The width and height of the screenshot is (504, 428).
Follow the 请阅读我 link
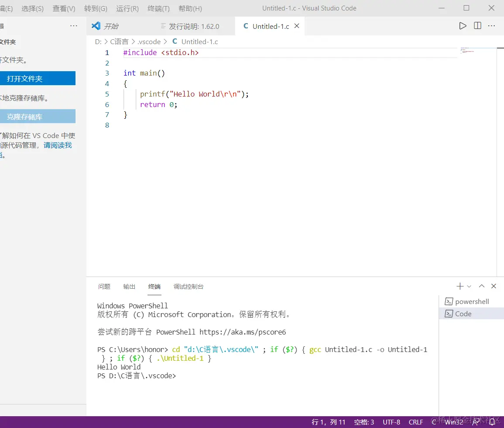tap(57, 145)
